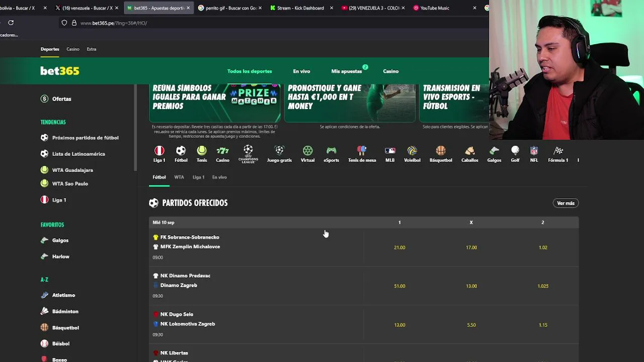Switch to the Kick Dashboard browser tab

coord(301,8)
